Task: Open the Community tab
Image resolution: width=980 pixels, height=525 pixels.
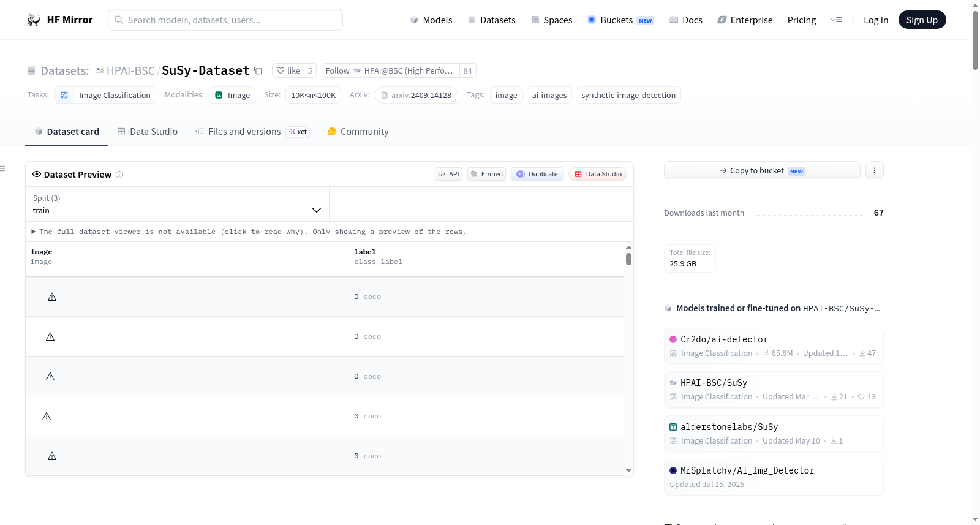Action: coord(358,132)
